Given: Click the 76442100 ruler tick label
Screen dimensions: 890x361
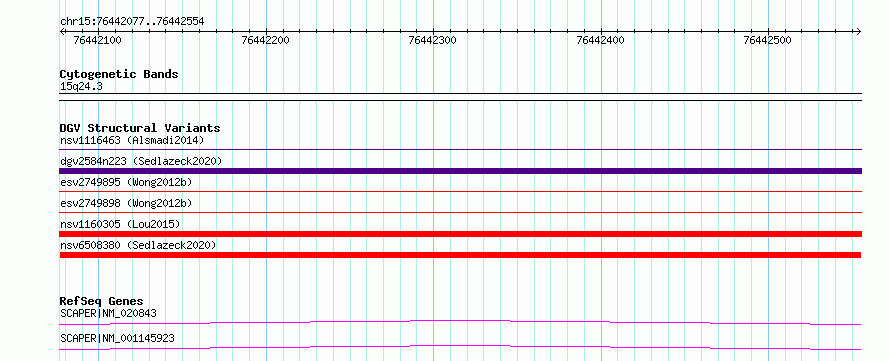Looking at the screenshot, I should point(98,40).
